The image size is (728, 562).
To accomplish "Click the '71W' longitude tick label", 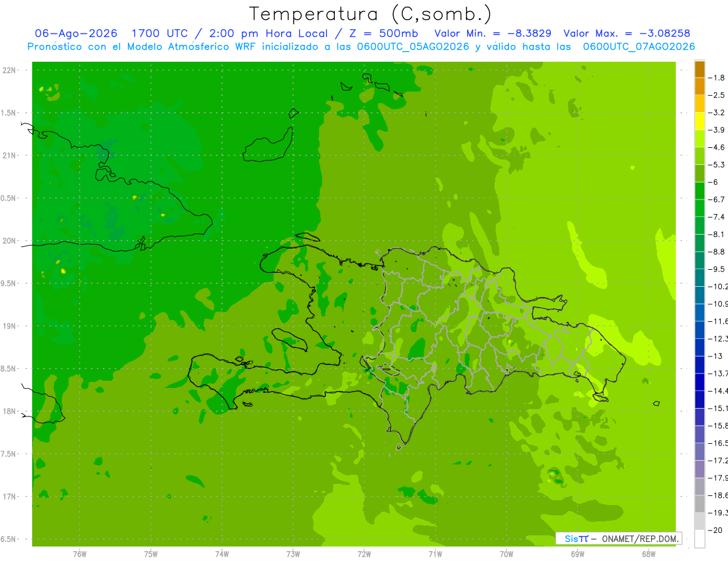I will click(435, 554).
